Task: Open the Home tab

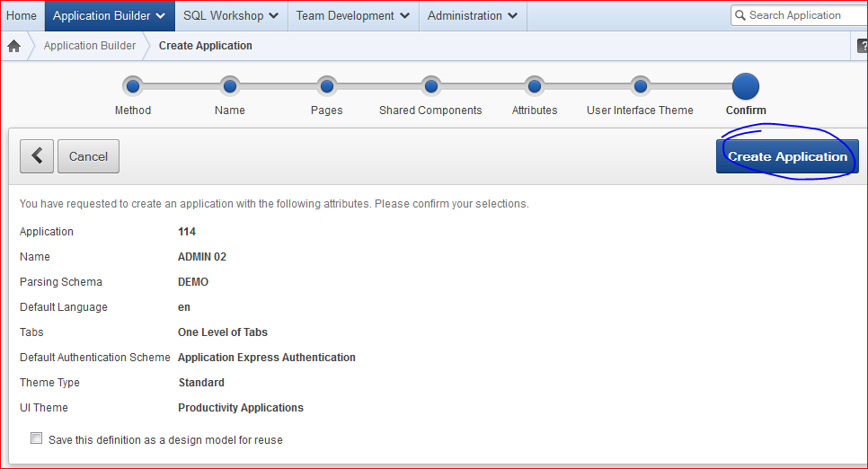Action: tap(22, 15)
